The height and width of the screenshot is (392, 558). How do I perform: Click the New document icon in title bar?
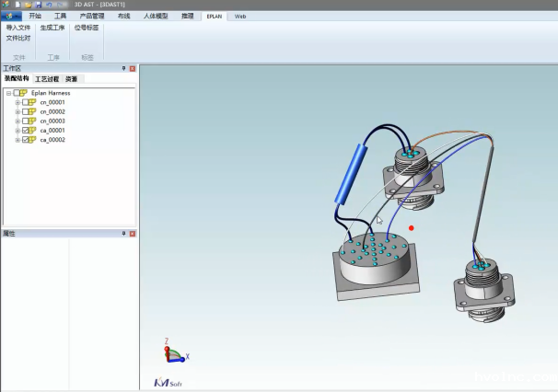17,5
